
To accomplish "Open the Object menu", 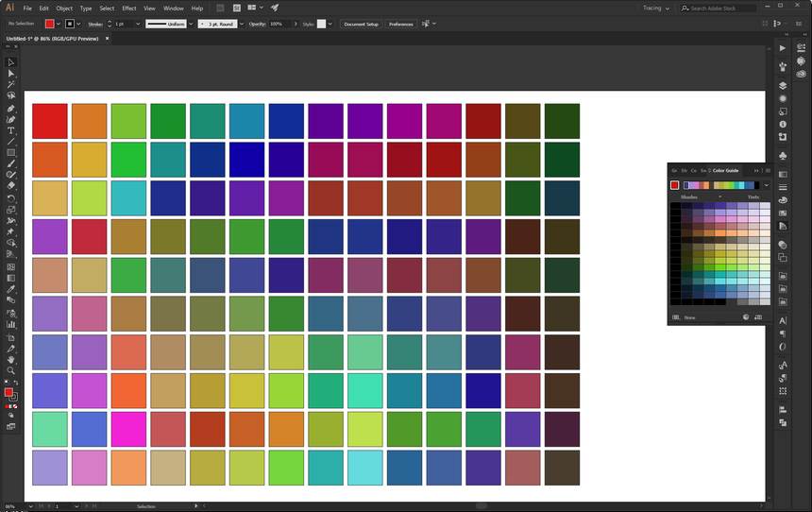I will [x=64, y=8].
